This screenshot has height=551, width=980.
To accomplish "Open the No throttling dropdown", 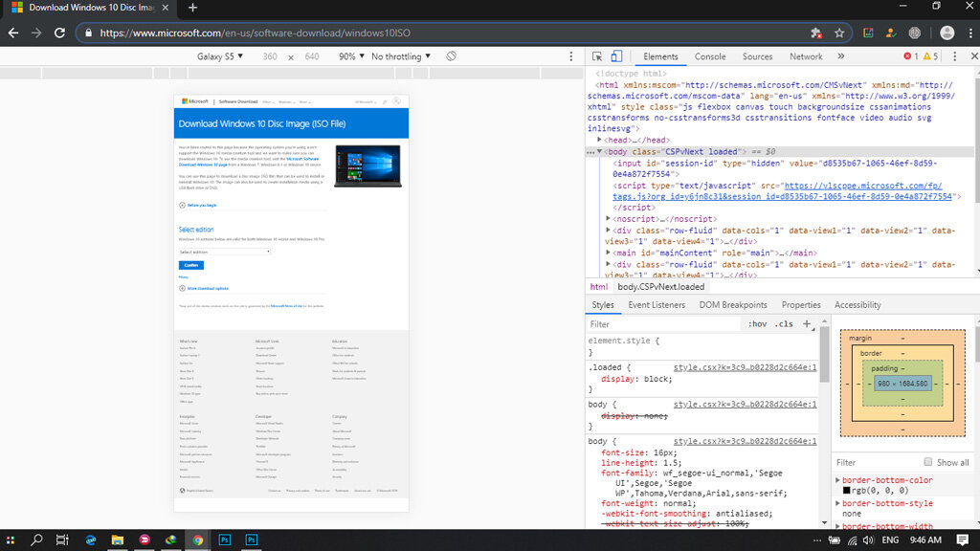I will pyautogui.click(x=401, y=56).
